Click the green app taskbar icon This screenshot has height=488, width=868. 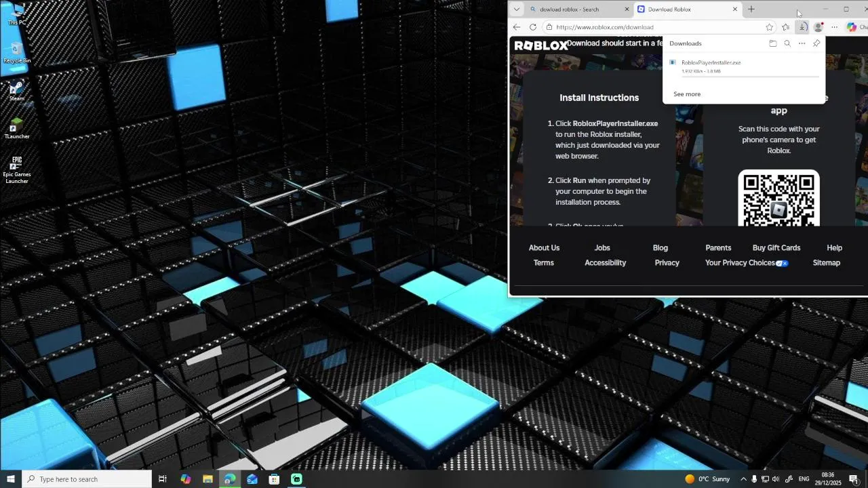point(296,479)
